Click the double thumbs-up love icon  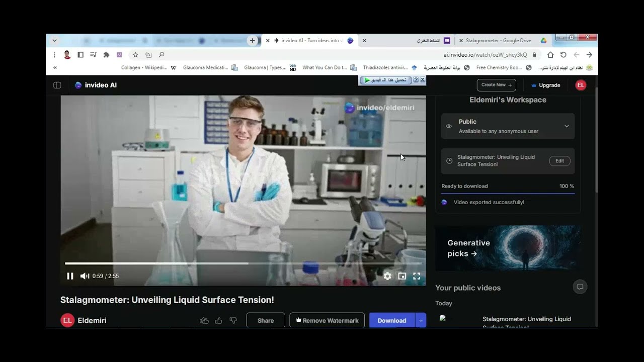[204, 320]
